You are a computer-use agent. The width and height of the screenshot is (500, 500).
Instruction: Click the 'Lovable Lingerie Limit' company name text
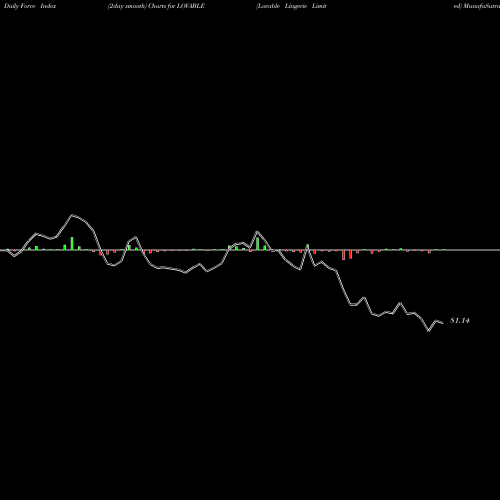click(x=291, y=6)
